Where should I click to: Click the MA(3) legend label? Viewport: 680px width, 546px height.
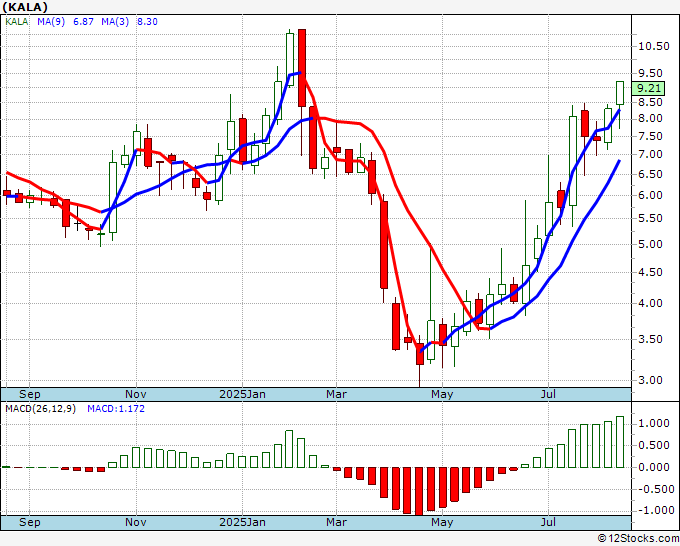pyautogui.click(x=115, y=21)
